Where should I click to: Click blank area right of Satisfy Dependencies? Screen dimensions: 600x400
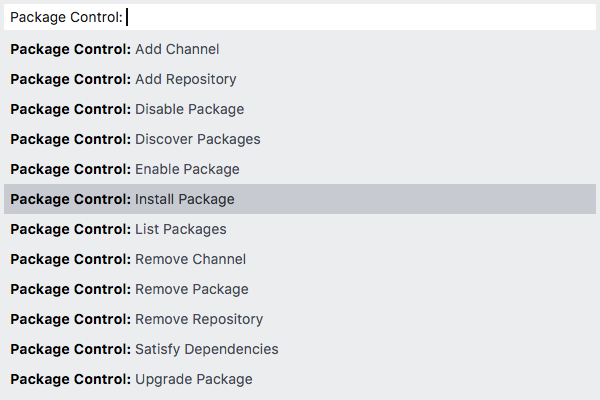(x=437, y=349)
